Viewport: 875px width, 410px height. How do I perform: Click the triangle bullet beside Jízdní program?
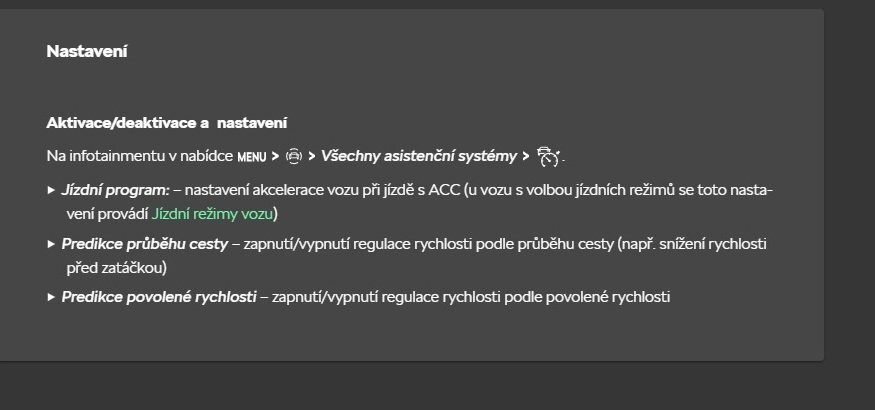(x=51, y=190)
